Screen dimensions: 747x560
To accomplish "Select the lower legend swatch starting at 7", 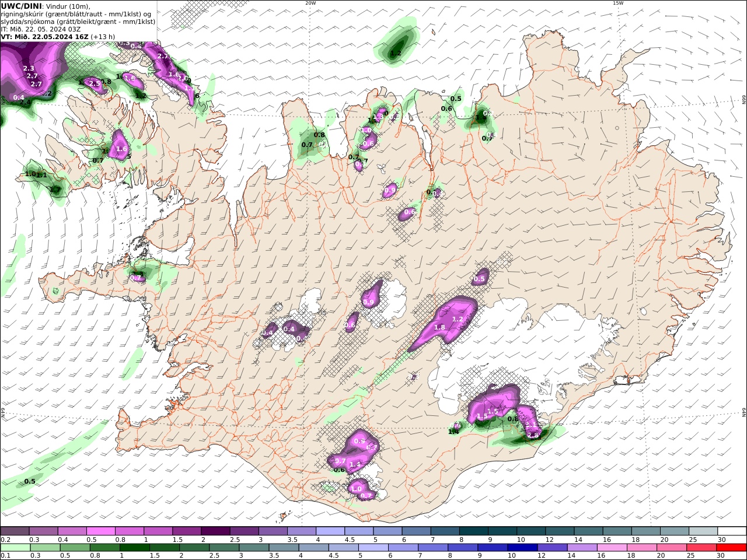I will click(x=432, y=548).
